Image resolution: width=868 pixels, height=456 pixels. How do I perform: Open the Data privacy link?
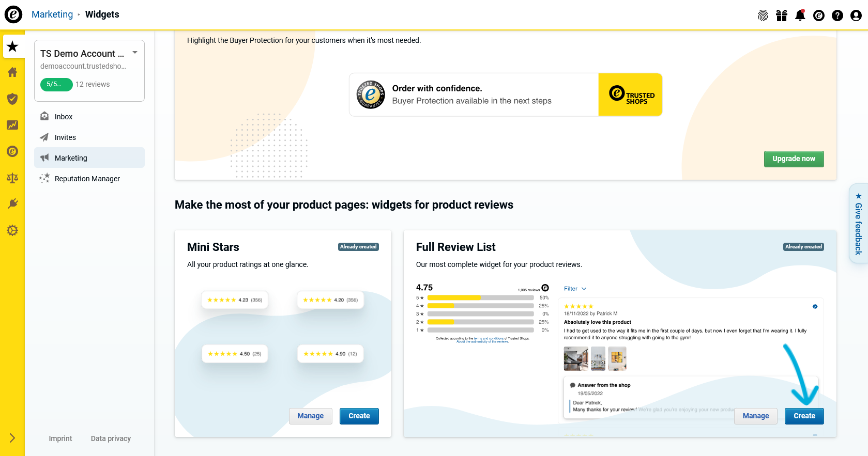point(111,438)
